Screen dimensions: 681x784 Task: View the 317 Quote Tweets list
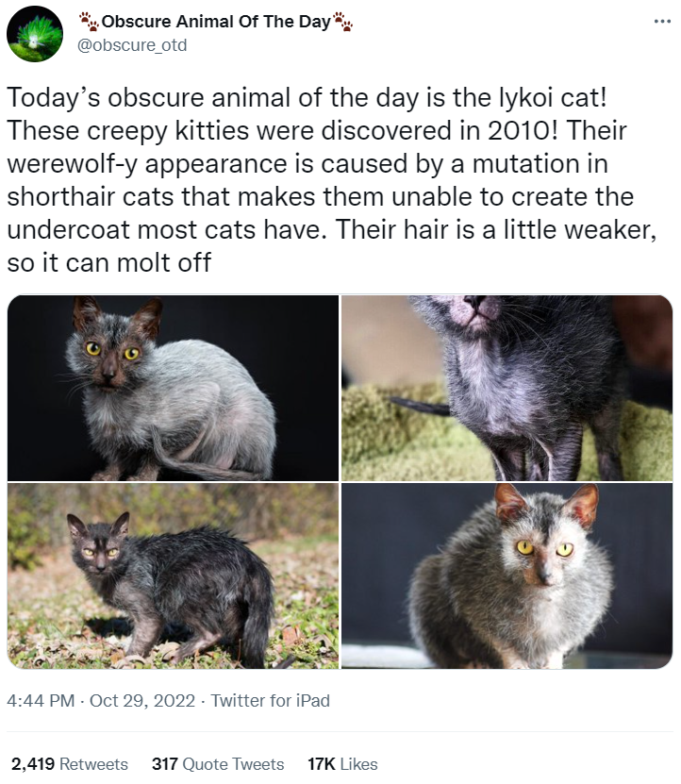click(218, 764)
